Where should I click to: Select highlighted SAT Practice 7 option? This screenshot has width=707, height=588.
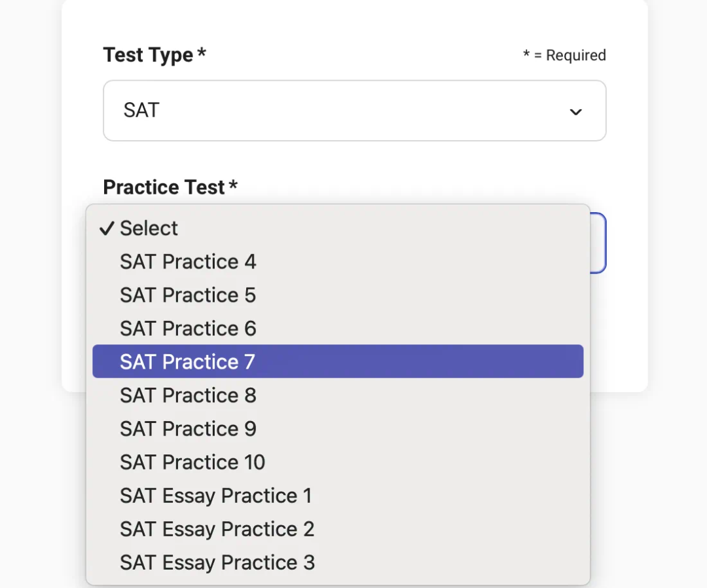point(188,362)
